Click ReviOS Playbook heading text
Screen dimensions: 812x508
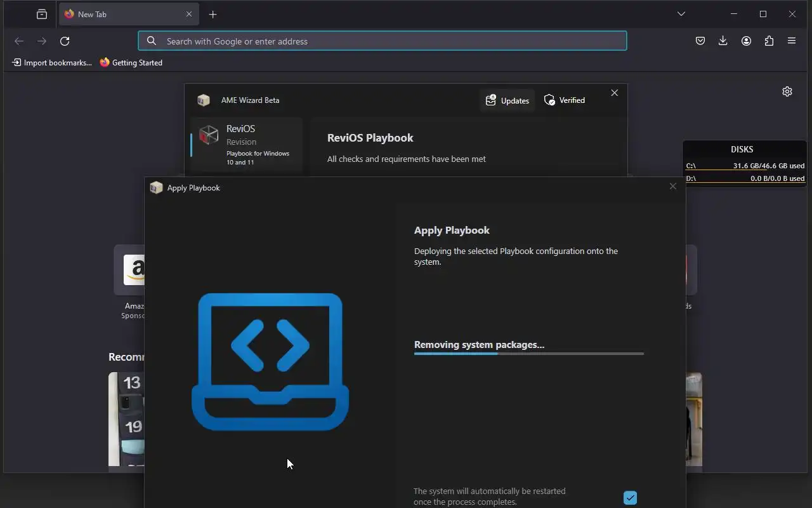click(370, 138)
